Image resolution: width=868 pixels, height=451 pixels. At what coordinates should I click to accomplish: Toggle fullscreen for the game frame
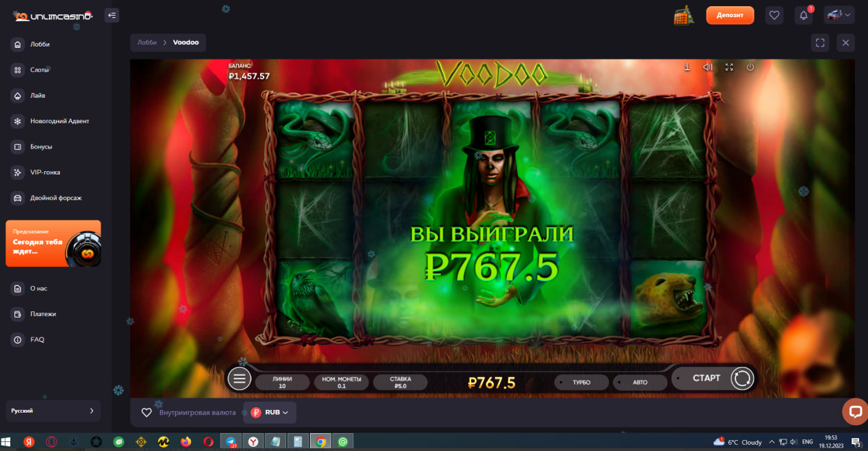point(820,42)
